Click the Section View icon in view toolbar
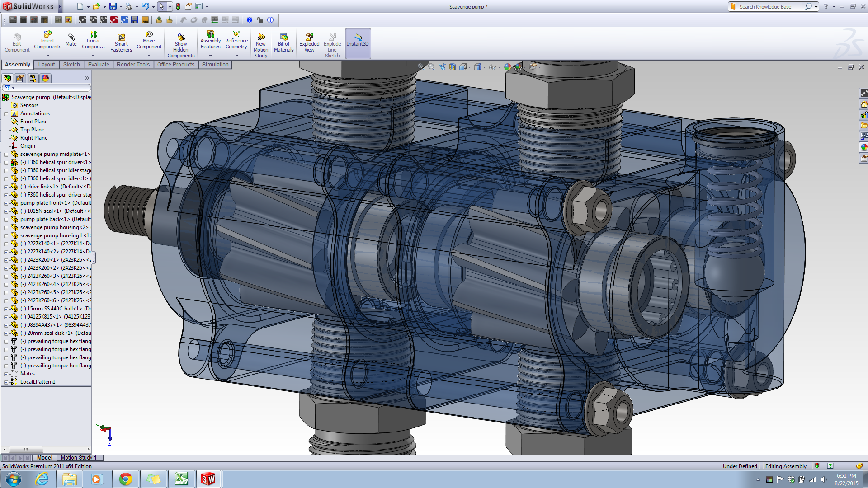 (453, 67)
